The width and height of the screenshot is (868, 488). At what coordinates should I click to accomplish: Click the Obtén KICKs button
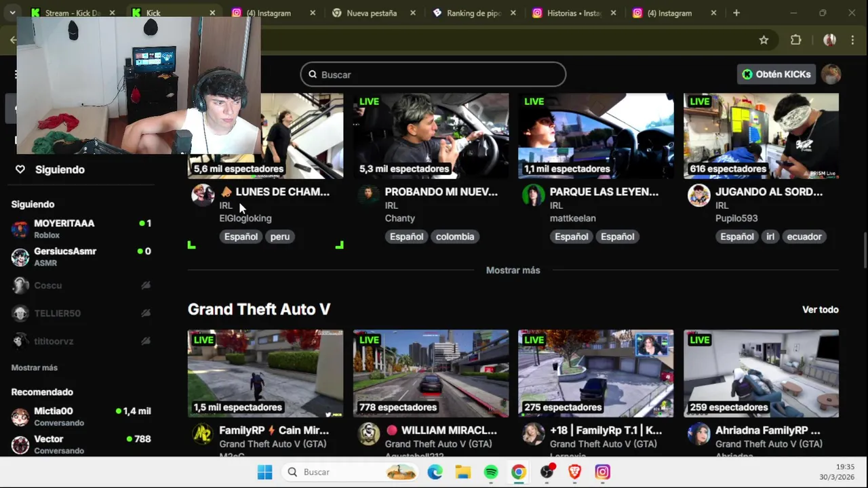(x=776, y=75)
